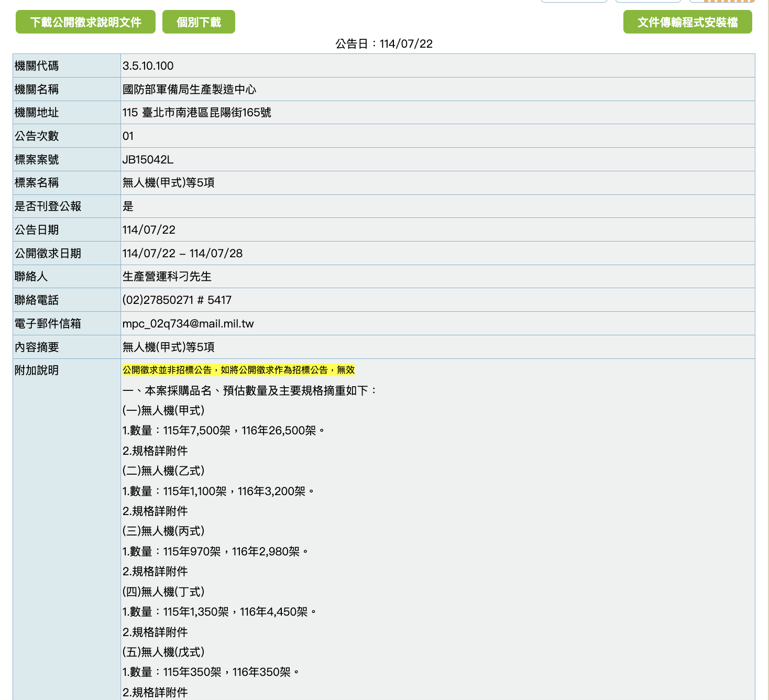Click the 聯絡電話 row label

pos(37,300)
